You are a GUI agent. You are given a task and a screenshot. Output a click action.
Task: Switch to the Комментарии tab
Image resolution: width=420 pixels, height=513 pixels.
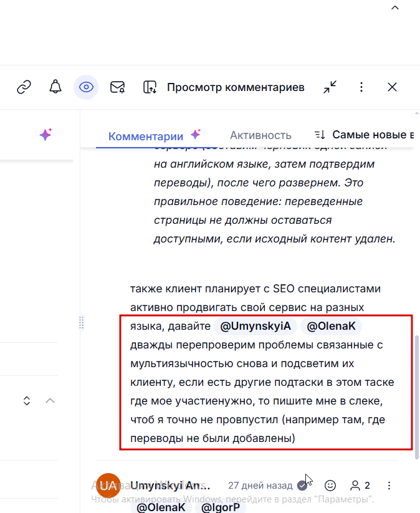(146, 136)
